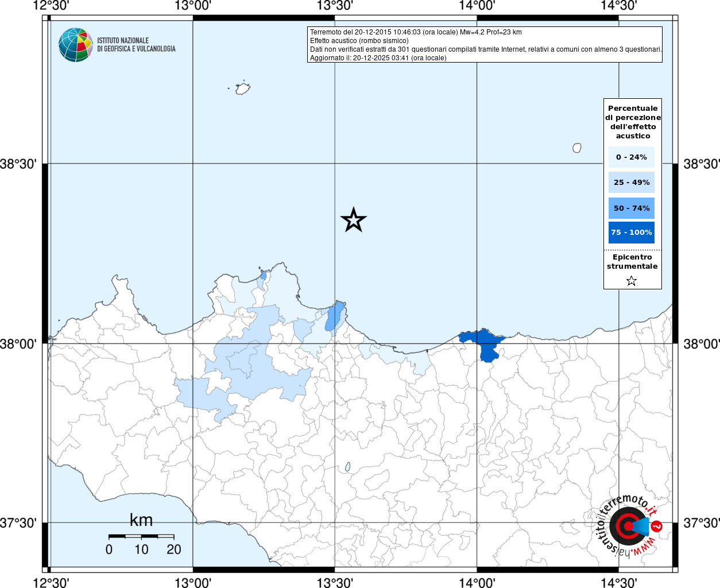Viewport: 720px width, 588px height.
Task: Select the 0 - 24% legend swatch
Action: 631,157
